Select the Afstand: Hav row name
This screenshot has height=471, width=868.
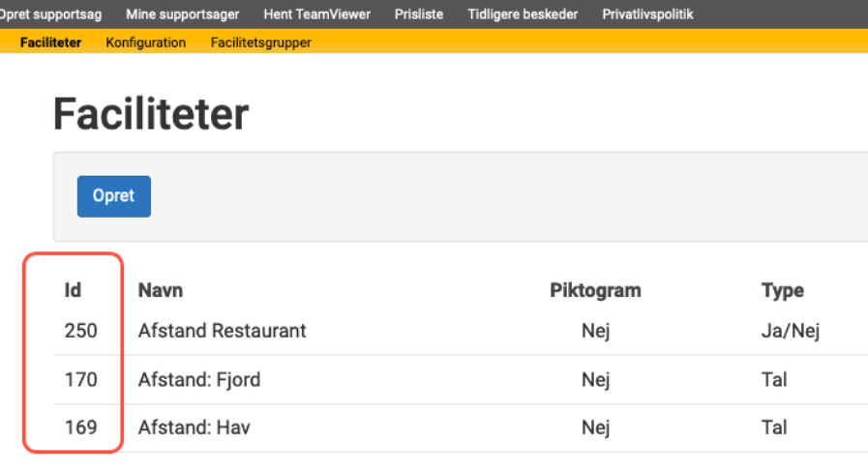pos(195,427)
